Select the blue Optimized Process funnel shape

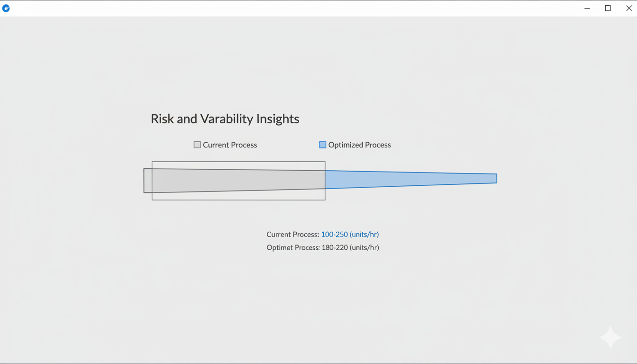point(408,179)
